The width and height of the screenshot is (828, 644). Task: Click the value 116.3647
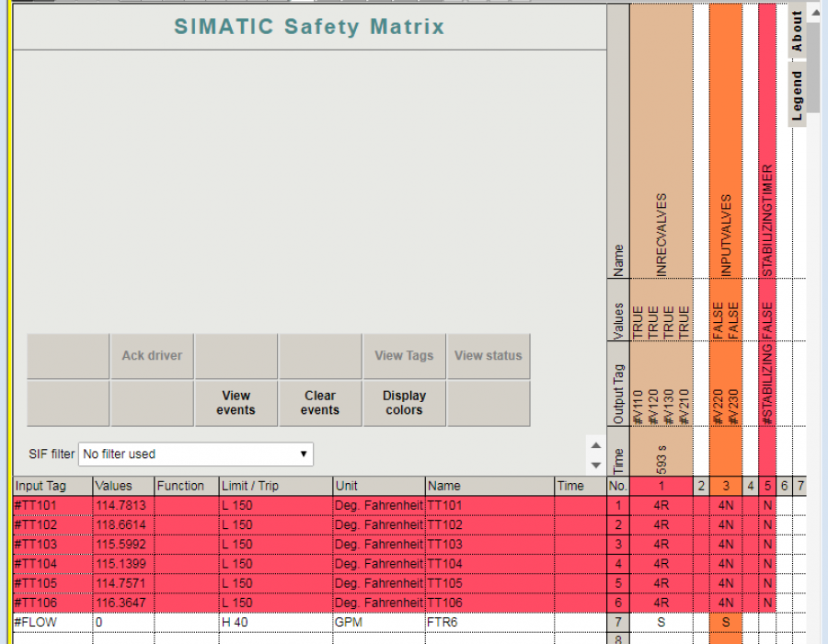(121, 604)
